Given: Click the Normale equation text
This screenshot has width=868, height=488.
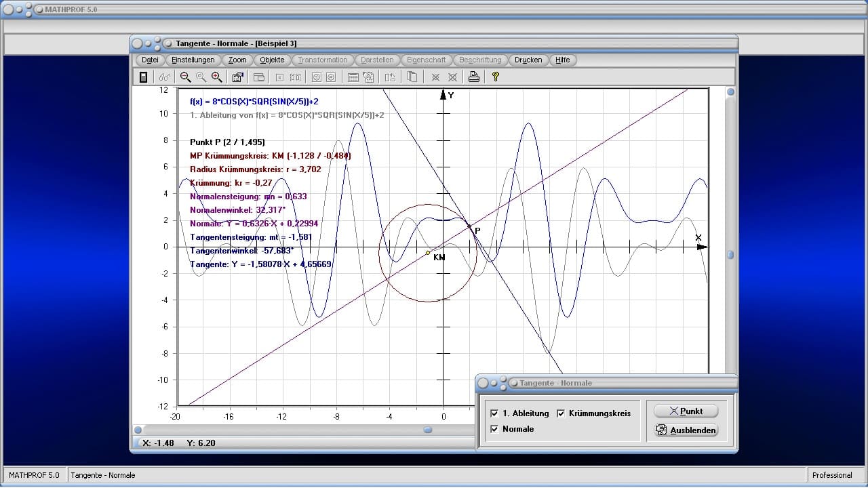Looking at the screenshot, I should coord(254,224).
